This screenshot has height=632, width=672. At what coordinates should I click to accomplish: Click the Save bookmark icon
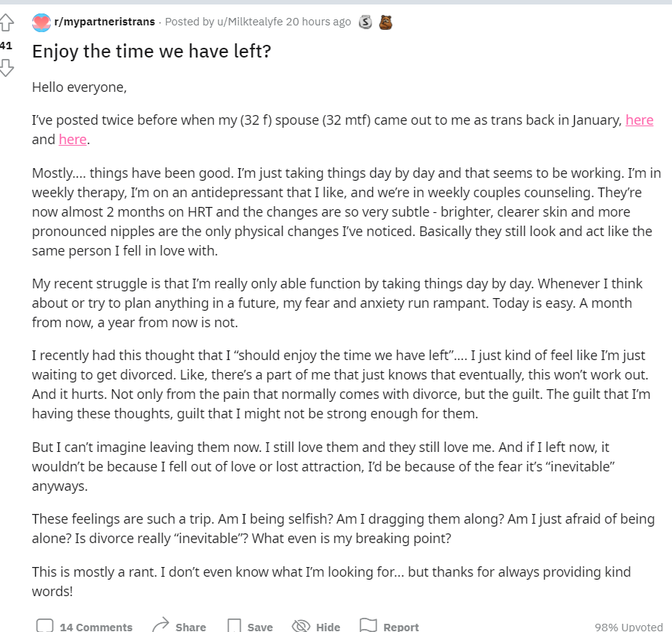coord(234,625)
